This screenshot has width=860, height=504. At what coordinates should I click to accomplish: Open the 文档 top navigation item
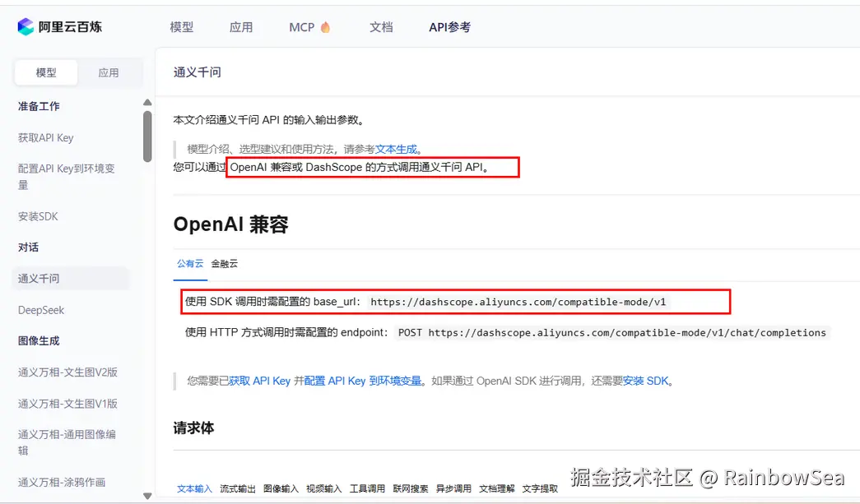381,27
